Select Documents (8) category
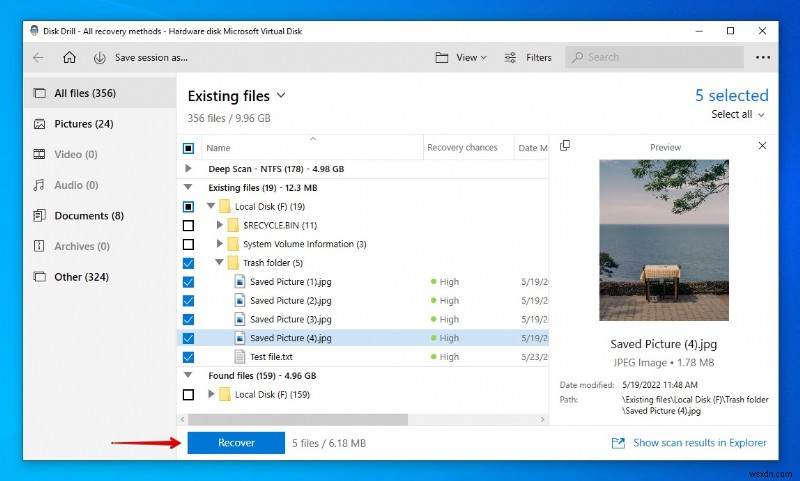Screen dimensions: 800x481 coord(89,215)
